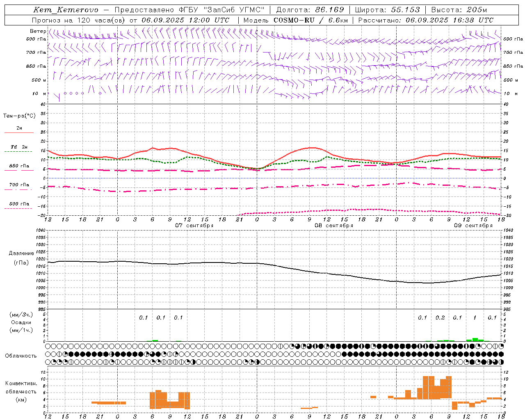
Task: Click the station title Kem_Kemerovo
Action: (x=66, y=10)
